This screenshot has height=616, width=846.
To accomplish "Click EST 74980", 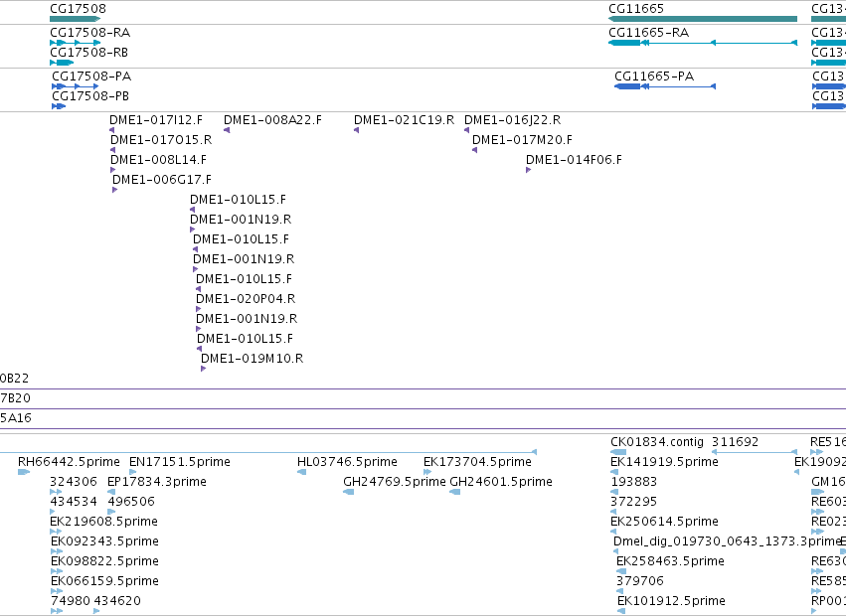I will [71, 601].
